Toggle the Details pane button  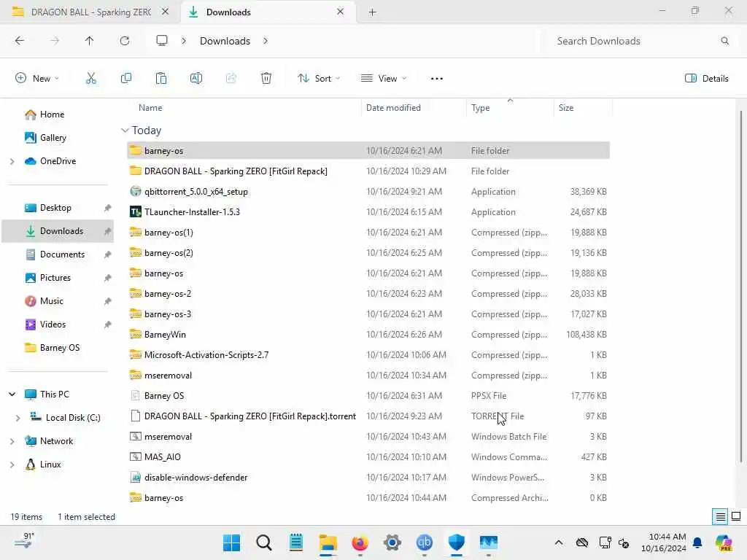point(706,79)
